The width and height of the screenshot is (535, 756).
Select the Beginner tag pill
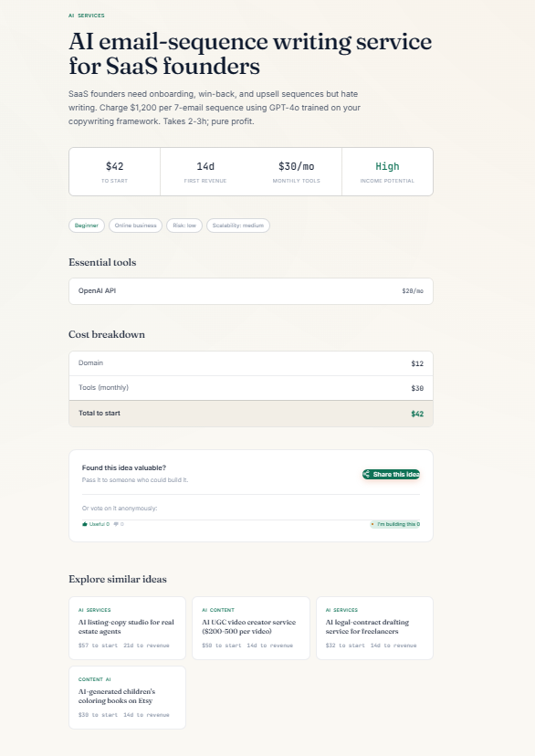(x=86, y=226)
